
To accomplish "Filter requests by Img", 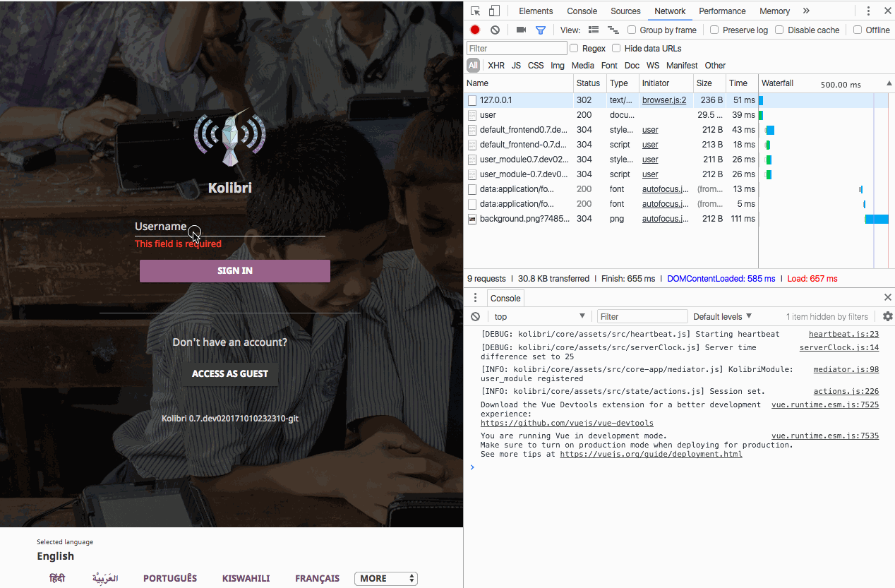I will click(558, 65).
